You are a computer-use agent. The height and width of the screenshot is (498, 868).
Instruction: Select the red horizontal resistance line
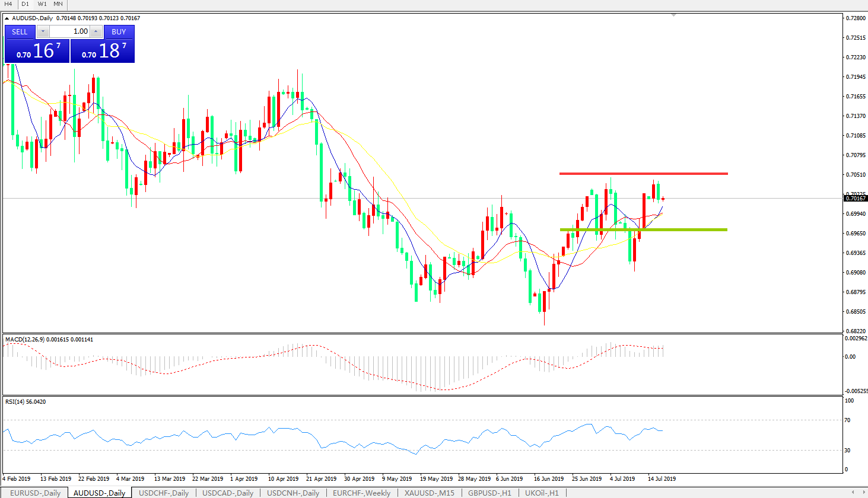(643, 174)
